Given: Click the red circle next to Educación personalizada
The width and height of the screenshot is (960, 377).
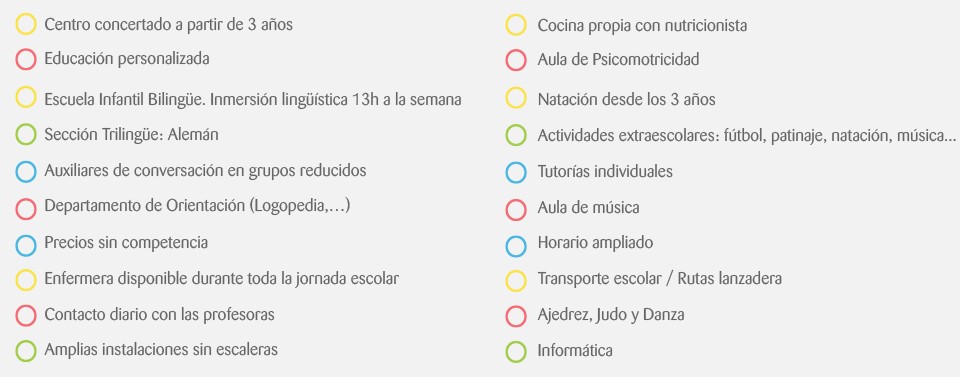Looking at the screenshot, I should point(26,59).
